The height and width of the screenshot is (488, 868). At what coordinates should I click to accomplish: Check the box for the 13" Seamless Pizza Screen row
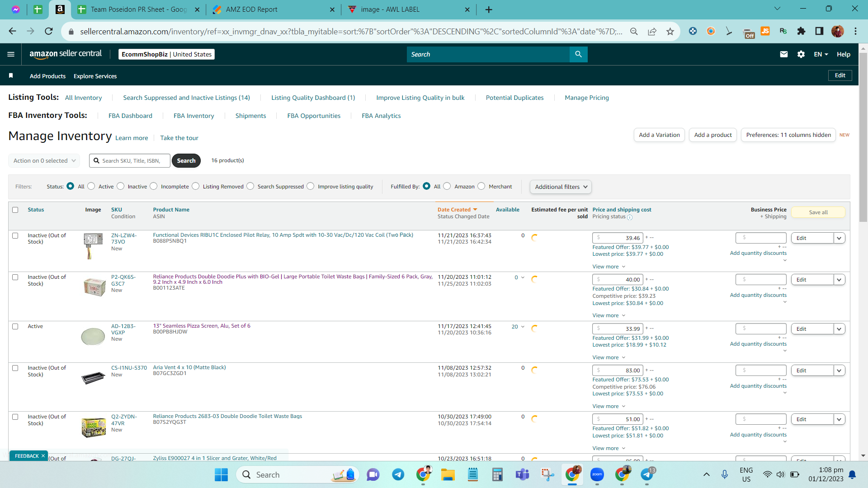[x=15, y=326]
